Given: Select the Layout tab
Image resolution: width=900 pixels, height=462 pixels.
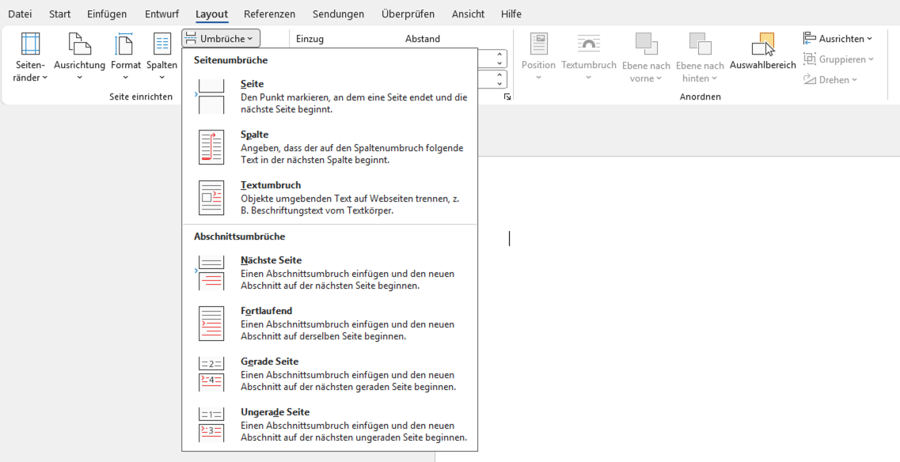Looking at the screenshot, I should tap(211, 14).
